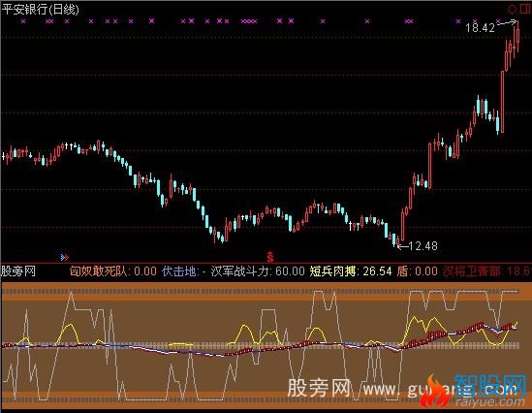Click the 盾: 0.00 indicator value

pos(417,271)
